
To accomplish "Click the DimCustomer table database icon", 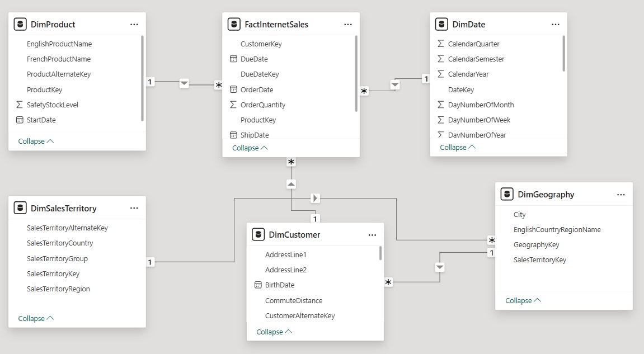I will [x=258, y=234].
